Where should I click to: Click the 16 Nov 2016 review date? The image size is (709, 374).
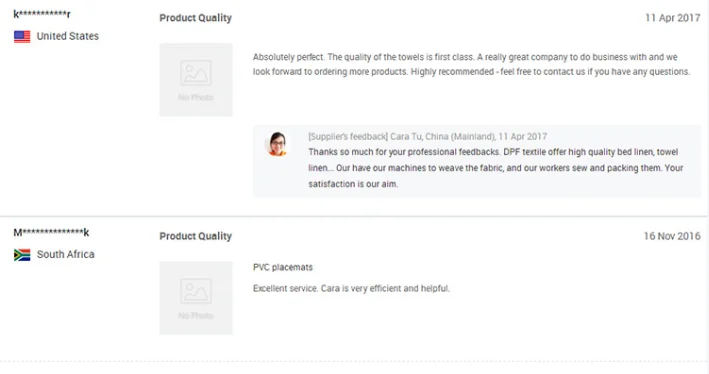coord(672,236)
